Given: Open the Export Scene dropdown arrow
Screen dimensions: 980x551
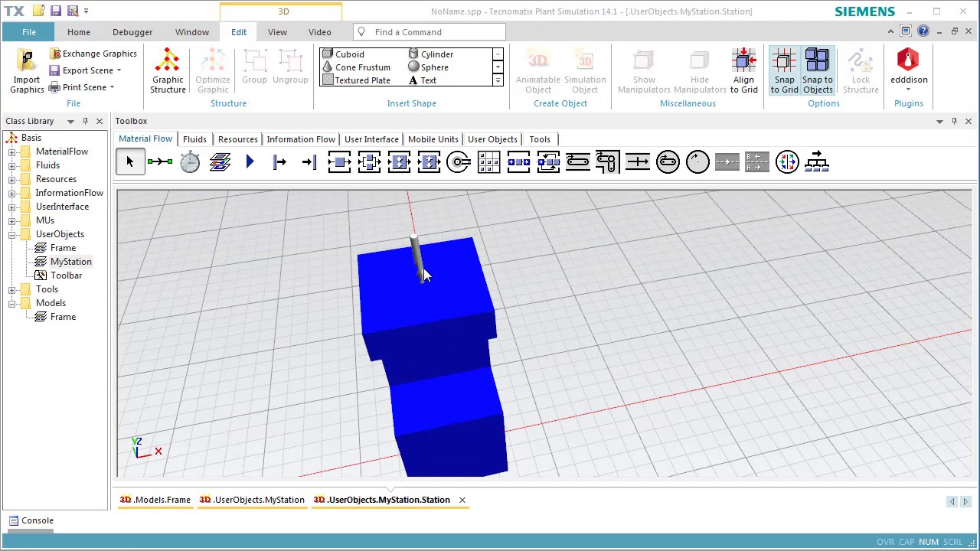Looking at the screenshot, I should [x=119, y=70].
